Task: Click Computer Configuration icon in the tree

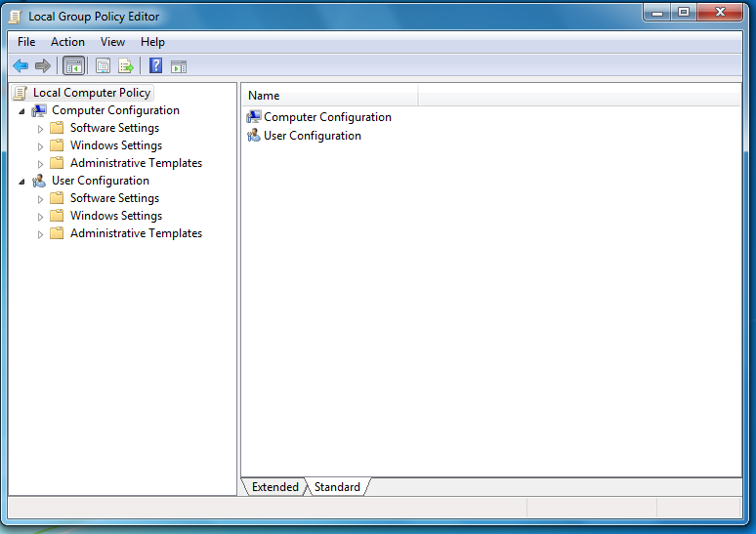Action: point(39,111)
